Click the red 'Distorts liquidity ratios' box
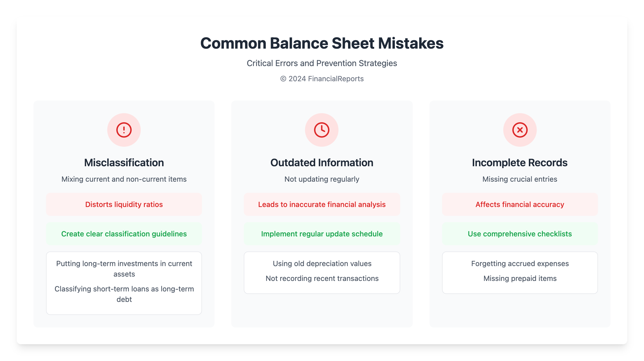The image size is (644, 361). point(124,204)
